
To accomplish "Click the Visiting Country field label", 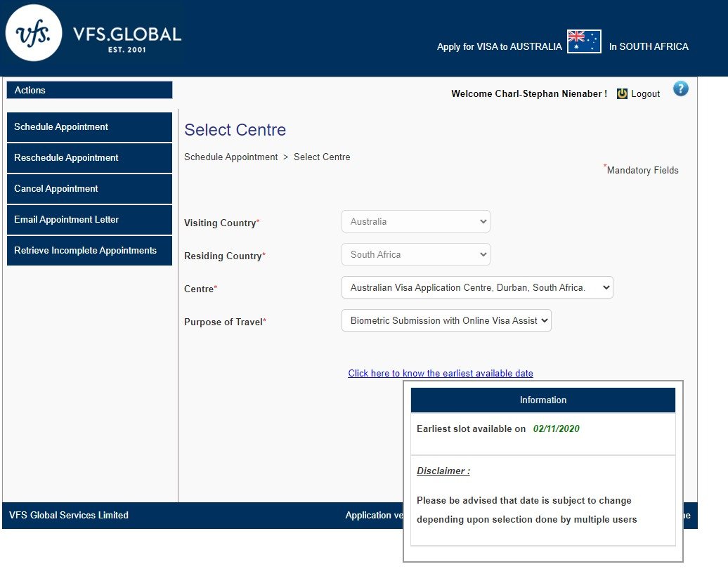I will pyautogui.click(x=222, y=223).
